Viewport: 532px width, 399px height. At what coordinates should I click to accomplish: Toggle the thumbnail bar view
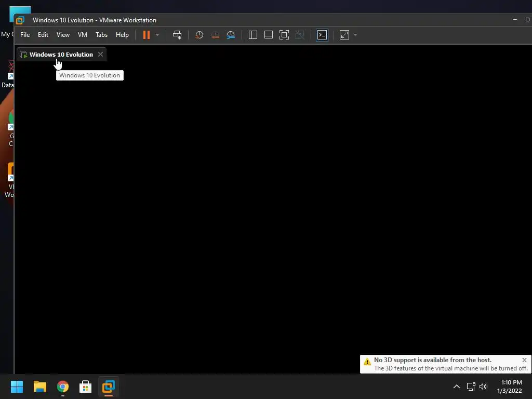coord(269,35)
